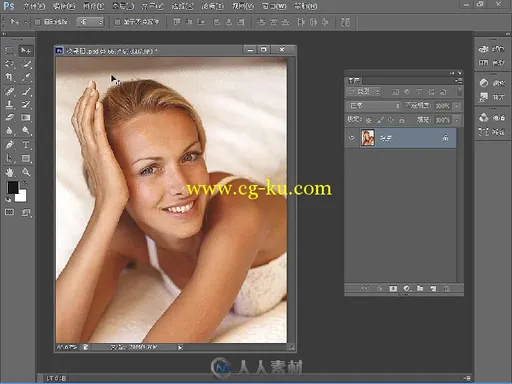
Task: Open the layer filter type dropdown
Action: click(x=364, y=92)
